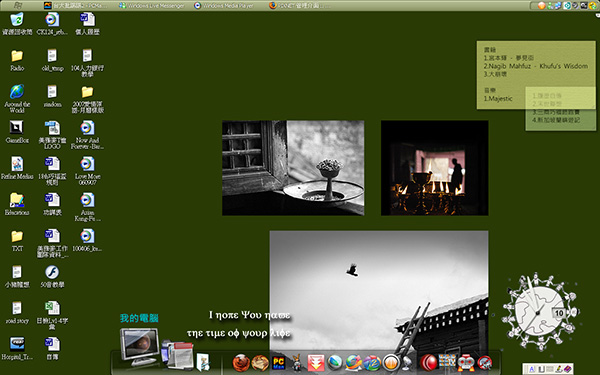This screenshot has height=375, width=600.
Task: Switch to Windows Live Messenger taskbar item
Action: [152, 5]
